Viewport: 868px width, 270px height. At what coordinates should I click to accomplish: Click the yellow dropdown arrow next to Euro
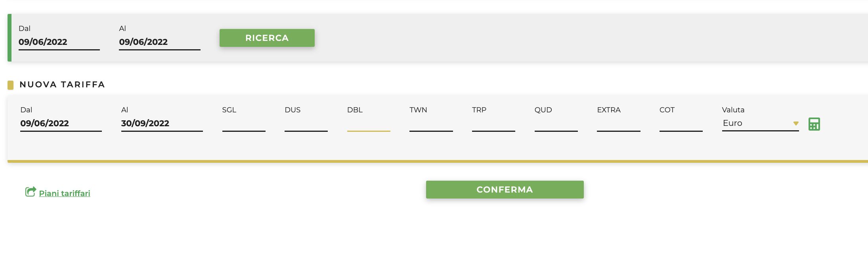pyautogui.click(x=795, y=123)
